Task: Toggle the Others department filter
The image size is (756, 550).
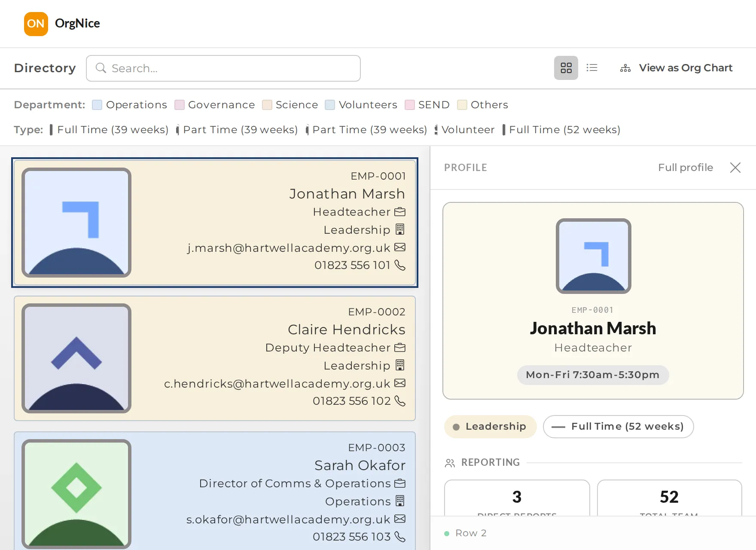Action: (x=483, y=105)
